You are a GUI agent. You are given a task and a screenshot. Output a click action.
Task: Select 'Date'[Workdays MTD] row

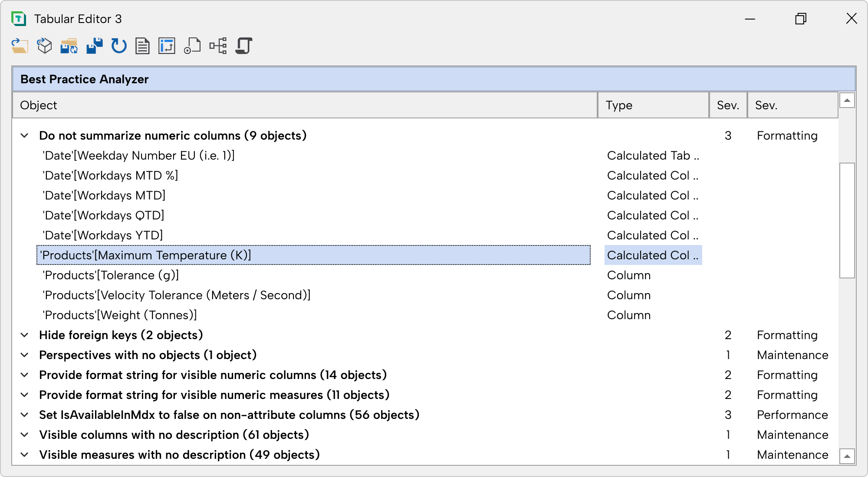coord(314,196)
